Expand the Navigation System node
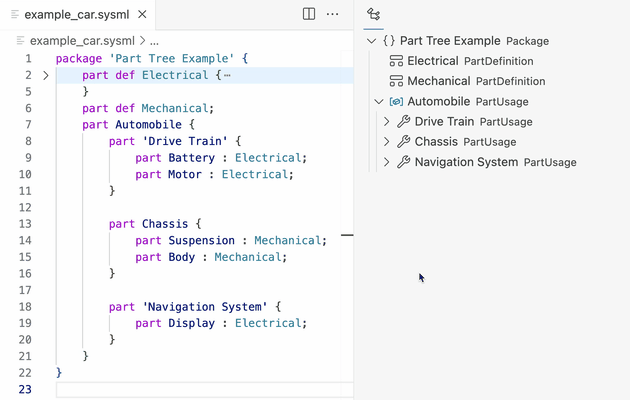 point(387,162)
